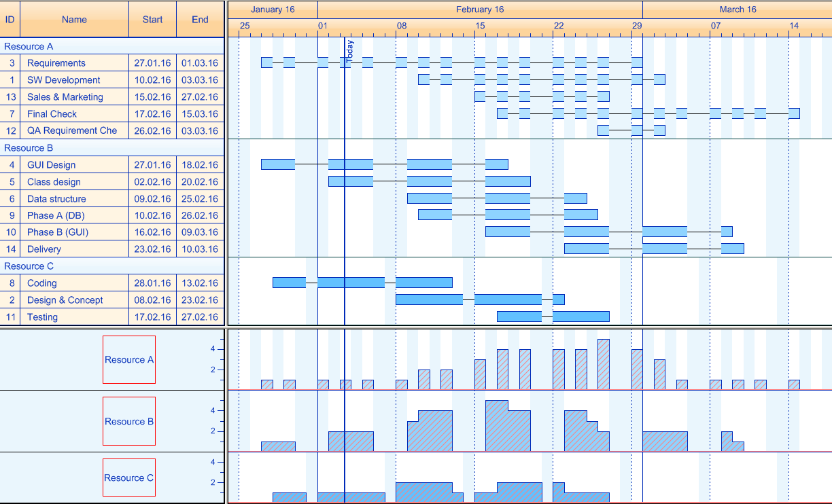Select the Sales & Marketing task name
The image size is (832, 504).
[65, 97]
